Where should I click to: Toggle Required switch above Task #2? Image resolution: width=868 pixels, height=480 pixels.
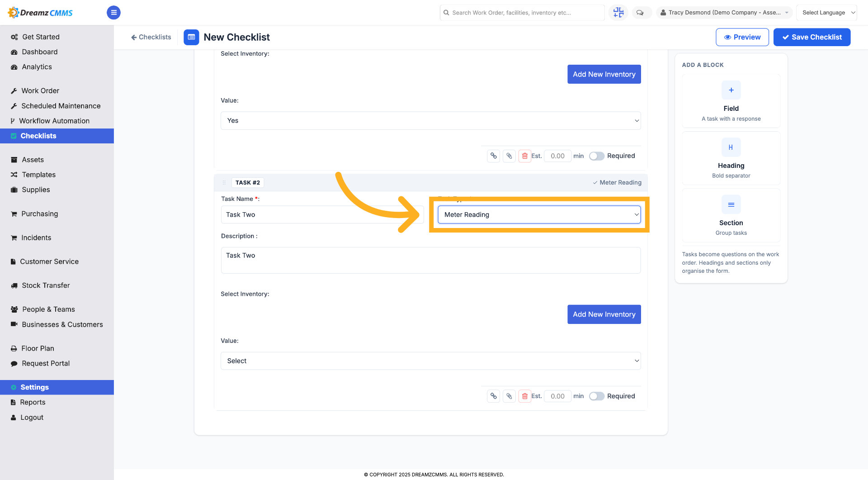[597, 156]
